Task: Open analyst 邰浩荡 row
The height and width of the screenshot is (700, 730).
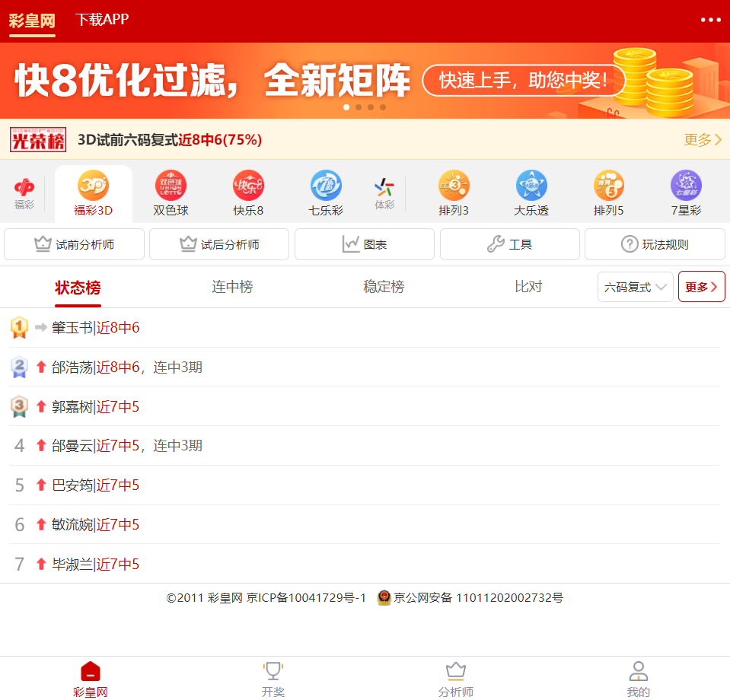Action: point(365,367)
